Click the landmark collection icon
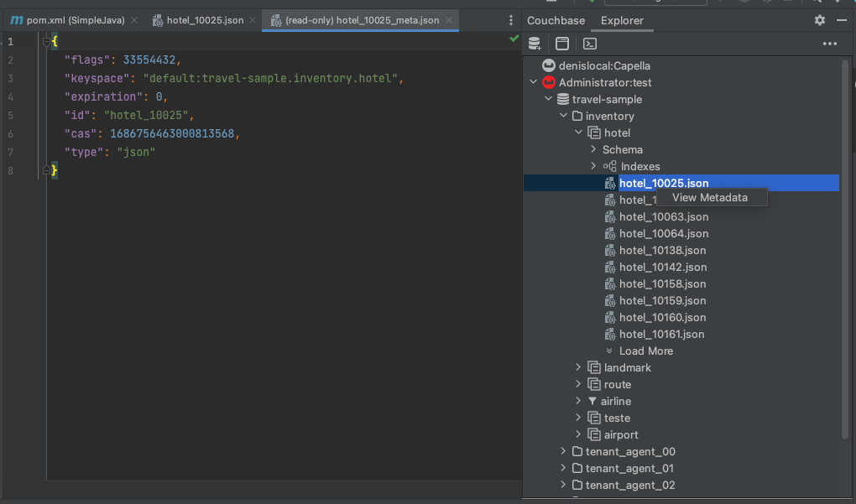This screenshot has height=504, width=856. [594, 367]
